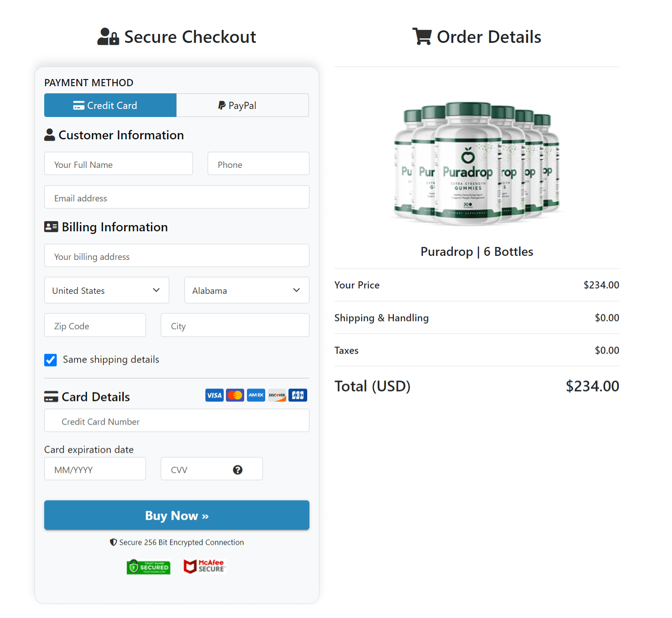Click the Mastercard icon
Viewport: 672px width, 618px height.
[x=235, y=395]
